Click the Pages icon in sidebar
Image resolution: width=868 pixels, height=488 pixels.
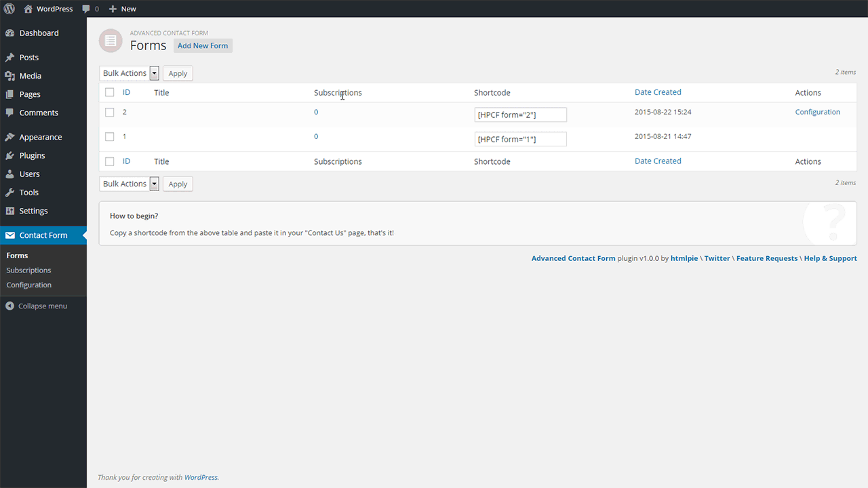9,94
